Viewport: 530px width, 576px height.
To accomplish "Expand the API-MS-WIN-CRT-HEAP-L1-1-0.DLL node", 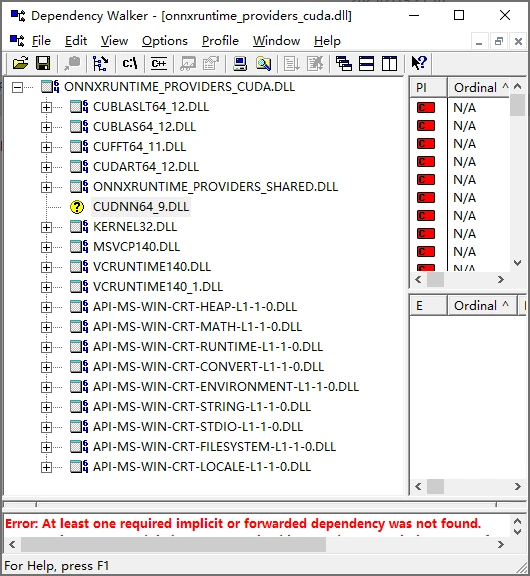I will click(46, 307).
